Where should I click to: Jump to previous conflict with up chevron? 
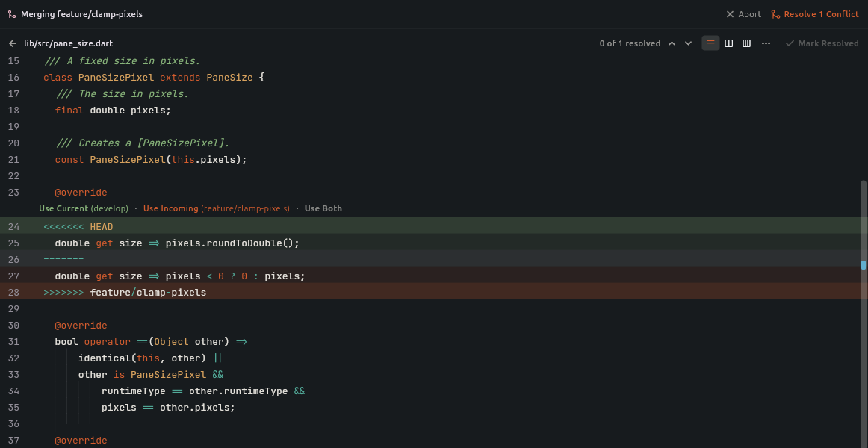tap(672, 43)
